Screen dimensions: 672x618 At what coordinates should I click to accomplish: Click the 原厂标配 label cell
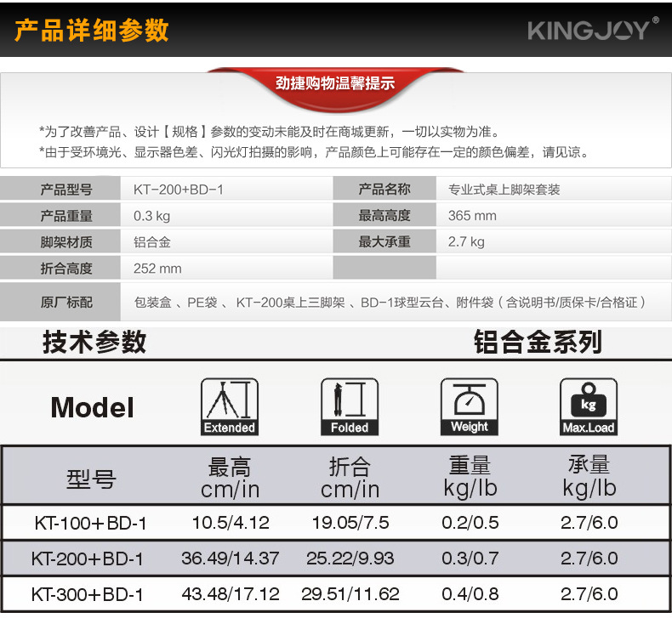(x=60, y=302)
